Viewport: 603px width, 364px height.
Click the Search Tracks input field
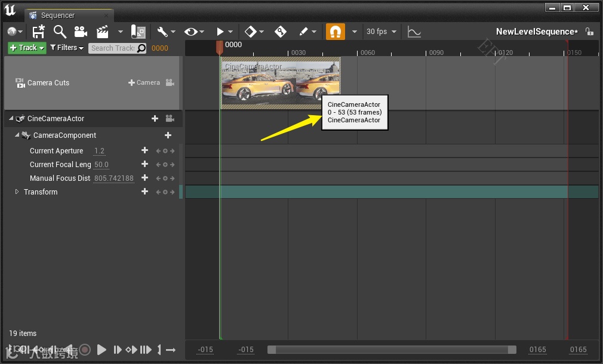click(x=112, y=48)
